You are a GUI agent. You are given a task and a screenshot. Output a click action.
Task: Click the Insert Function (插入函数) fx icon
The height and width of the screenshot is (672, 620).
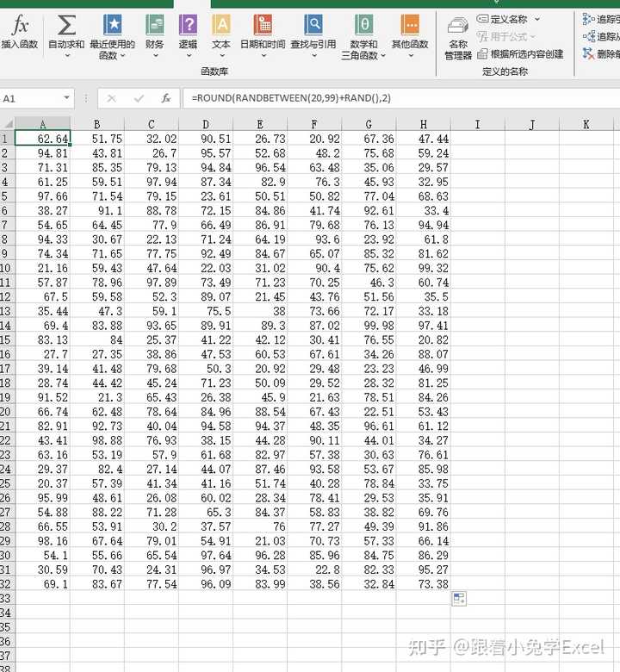tap(20, 25)
